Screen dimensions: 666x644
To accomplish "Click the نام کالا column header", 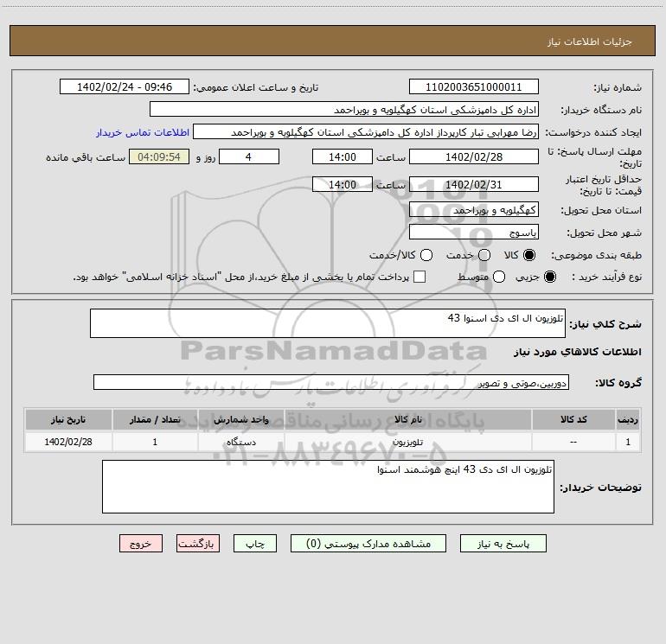I will pyautogui.click(x=407, y=419).
